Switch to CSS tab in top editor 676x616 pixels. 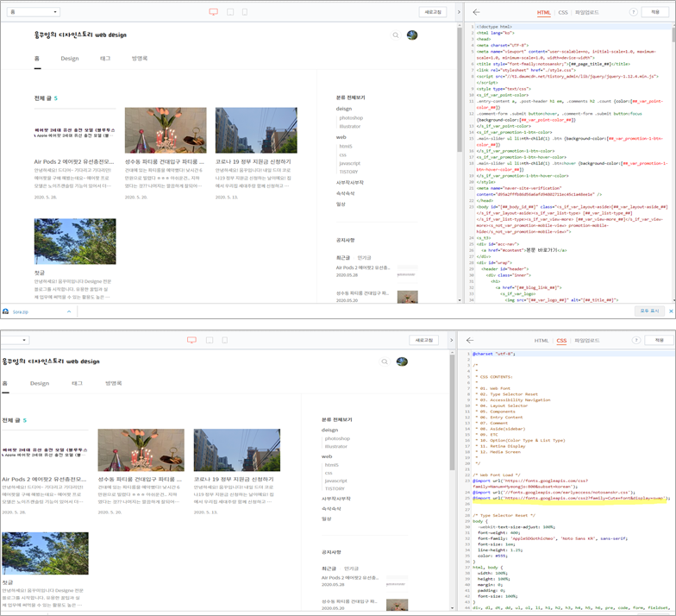click(x=563, y=12)
